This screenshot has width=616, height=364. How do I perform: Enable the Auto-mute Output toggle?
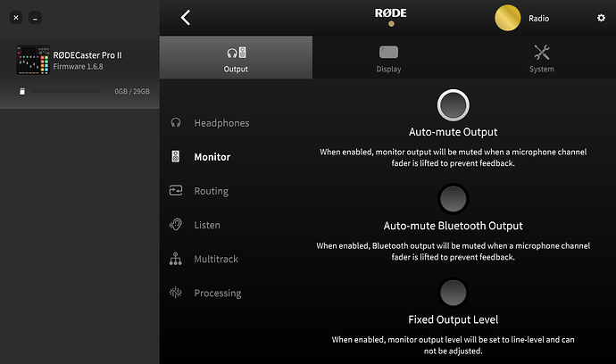point(454,106)
